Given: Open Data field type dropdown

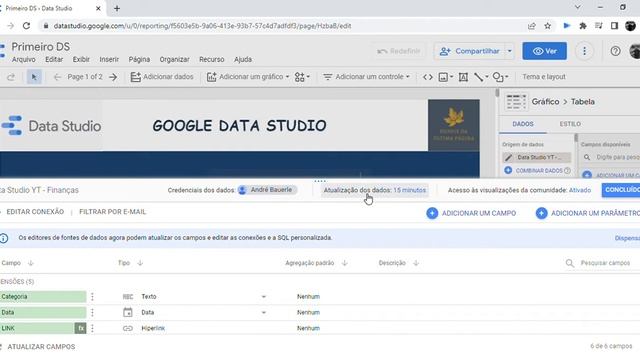Looking at the screenshot, I should (x=264, y=313).
